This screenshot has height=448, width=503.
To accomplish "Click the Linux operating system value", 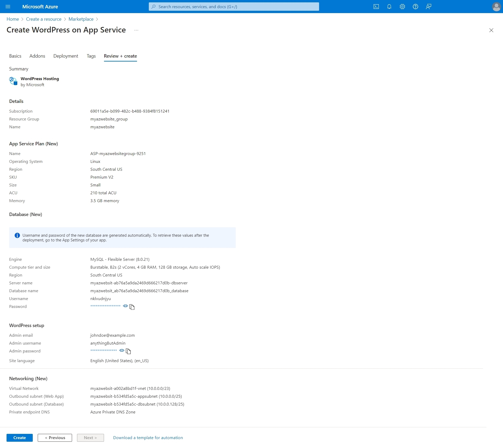I will pos(95,162).
